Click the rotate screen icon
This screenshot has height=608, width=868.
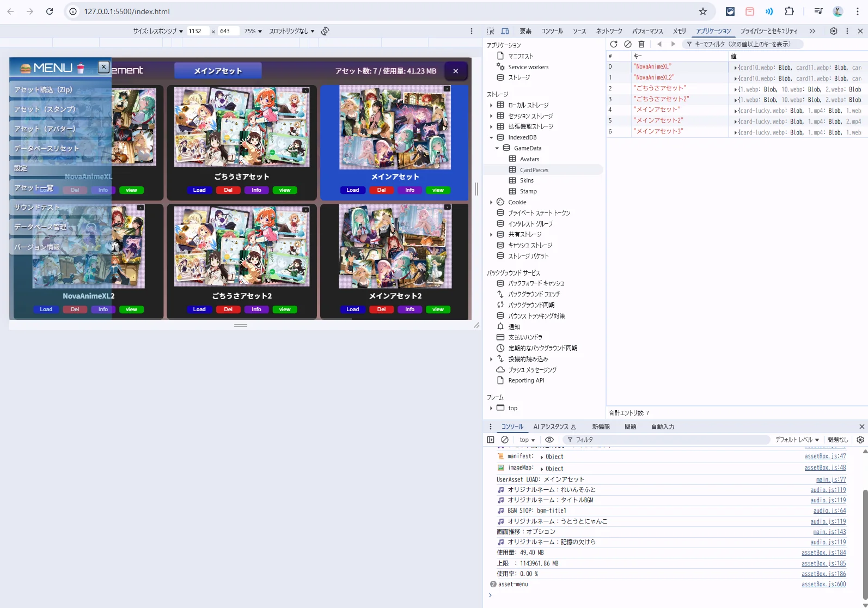point(325,31)
